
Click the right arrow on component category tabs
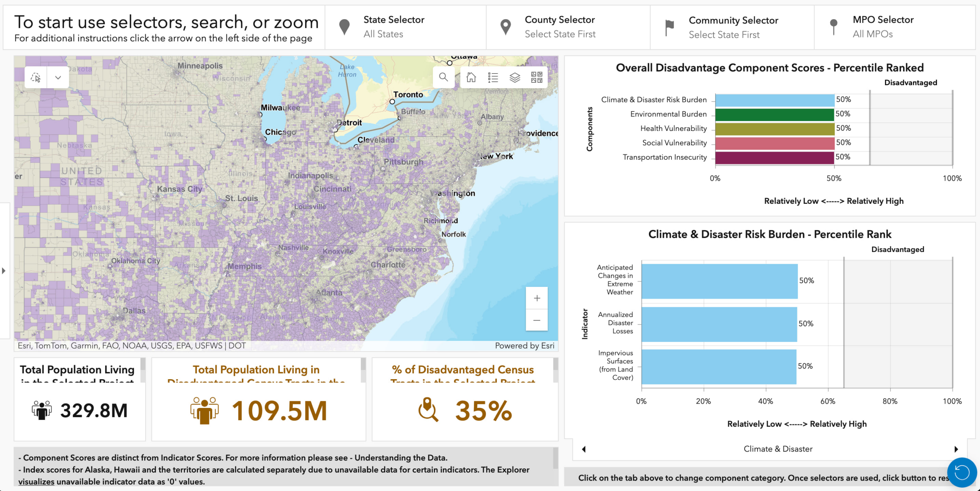(x=957, y=449)
